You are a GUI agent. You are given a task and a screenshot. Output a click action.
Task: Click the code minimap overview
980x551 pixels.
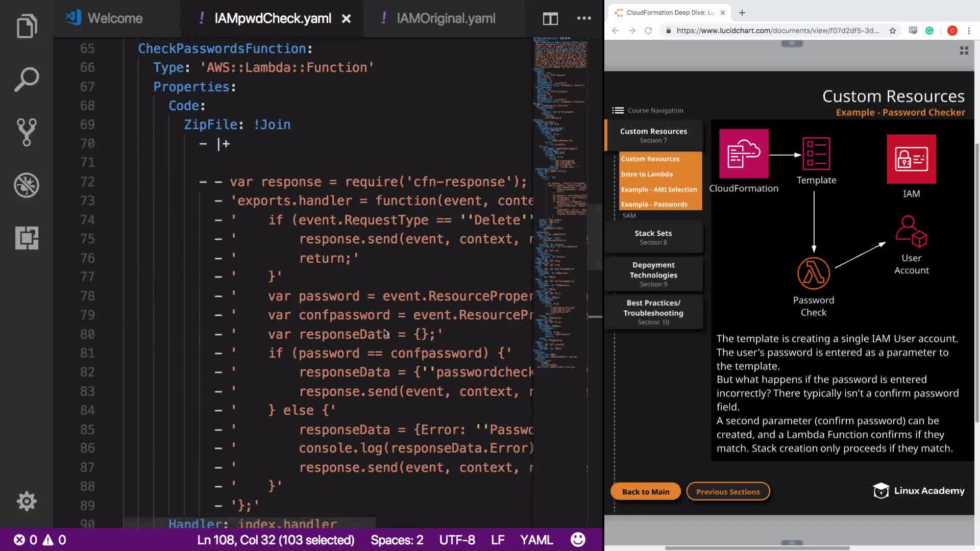pos(559,204)
